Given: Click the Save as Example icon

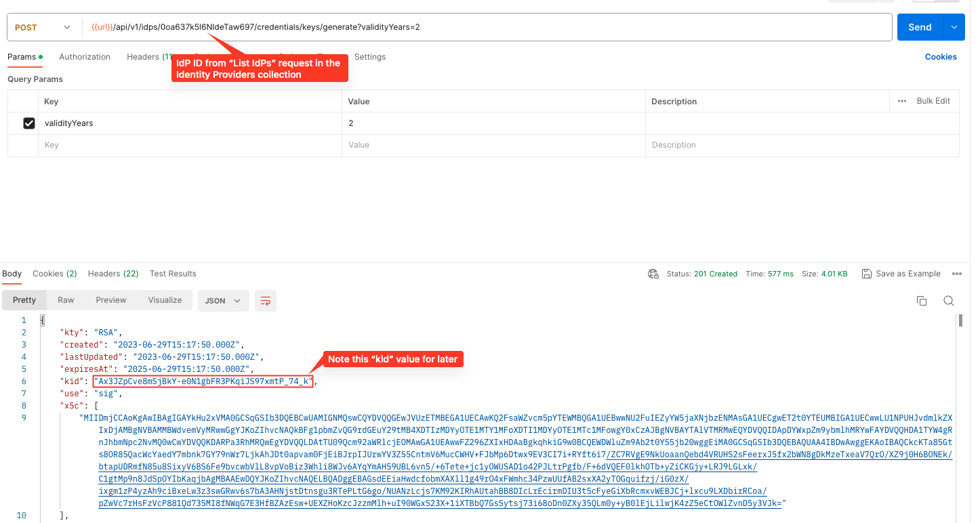Looking at the screenshot, I should 866,274.
